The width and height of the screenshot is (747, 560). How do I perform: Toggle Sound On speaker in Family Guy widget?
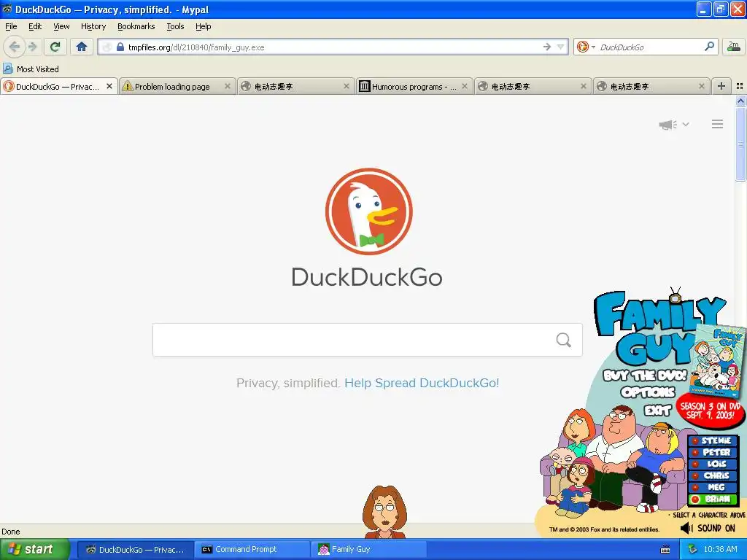click(708, 528)
